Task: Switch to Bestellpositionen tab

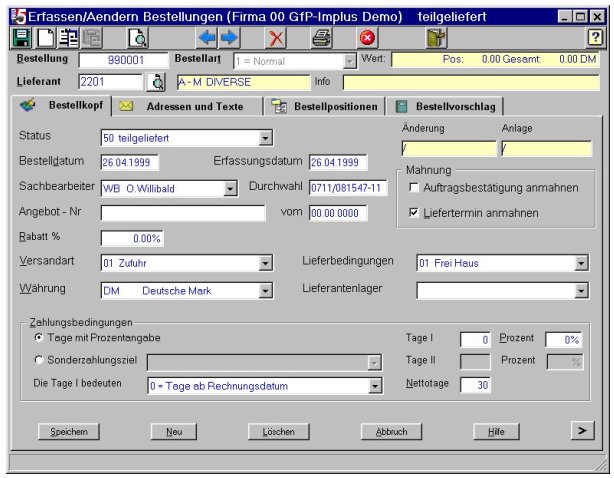Action: coord(324,106)
